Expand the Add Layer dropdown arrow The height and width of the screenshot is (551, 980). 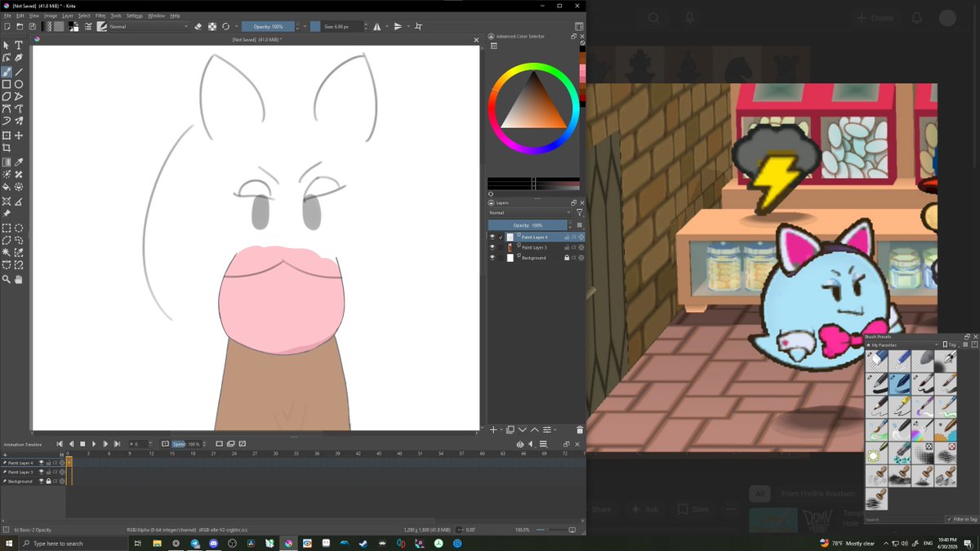[x=501, y=429]
